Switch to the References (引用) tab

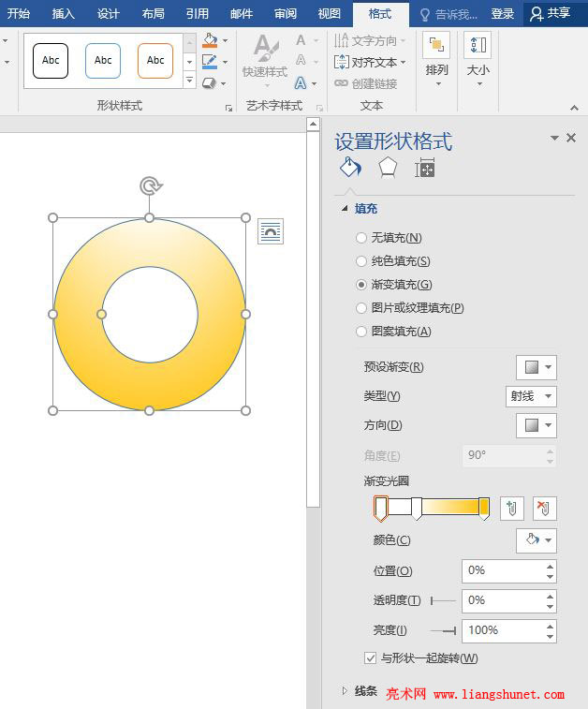[x=197, y=13]
